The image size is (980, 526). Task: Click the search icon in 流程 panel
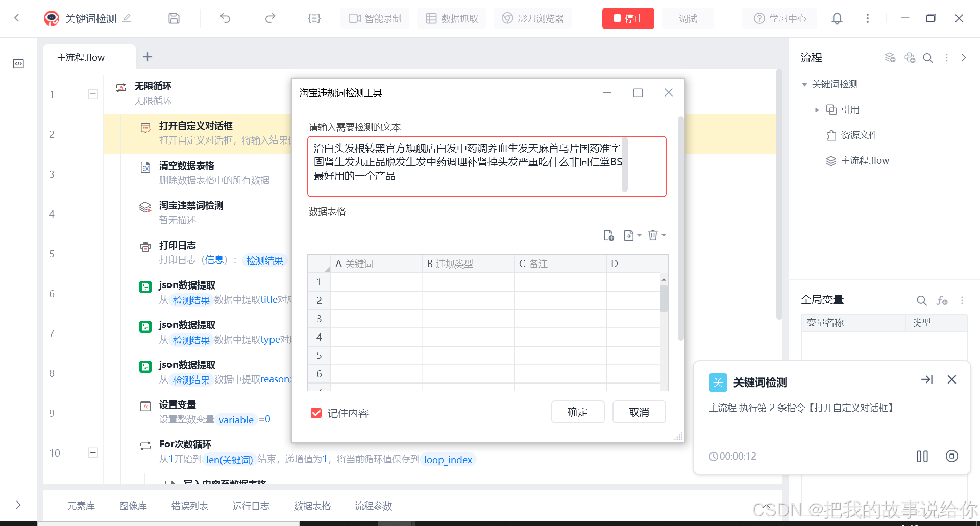pos(928,58)
